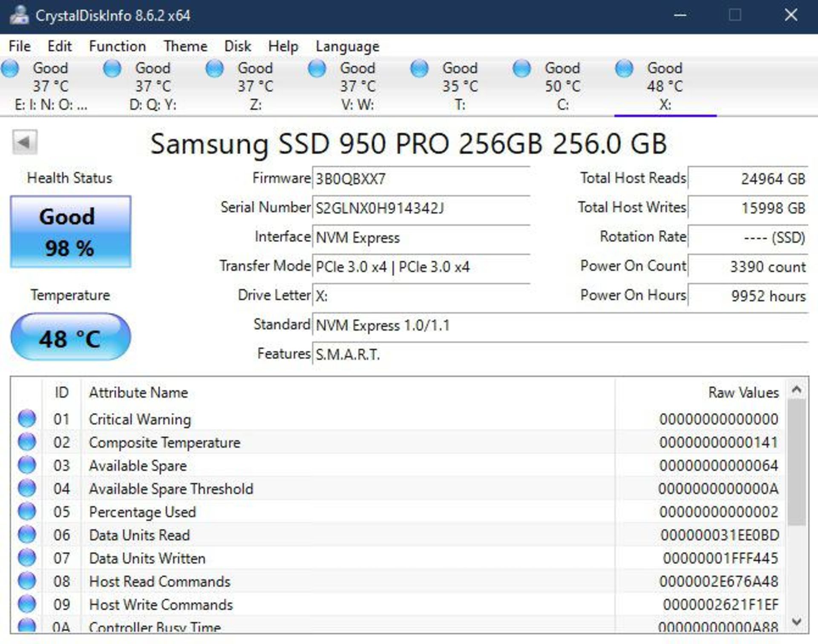Viewport: 818px width, 644px height.
Task: Click the attribute list scroll down arrow
Action: (796, 621)
